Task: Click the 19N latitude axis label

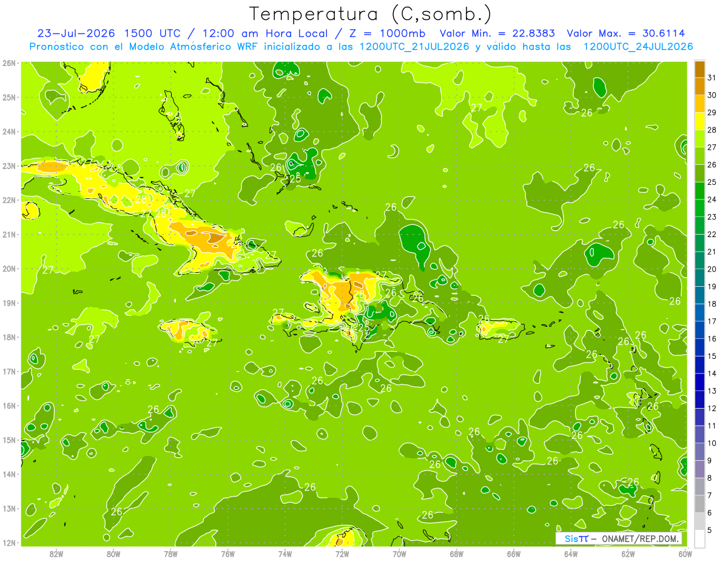Action: pyautogui.click(x=8, y=303)
